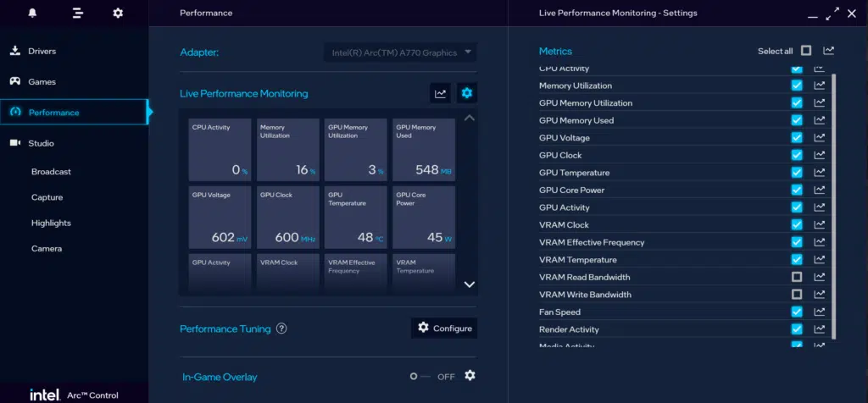Click graph icon for VRAM Temperature row
The height and width of the screenshot is (403, 868).
click(x=820, y=259)
